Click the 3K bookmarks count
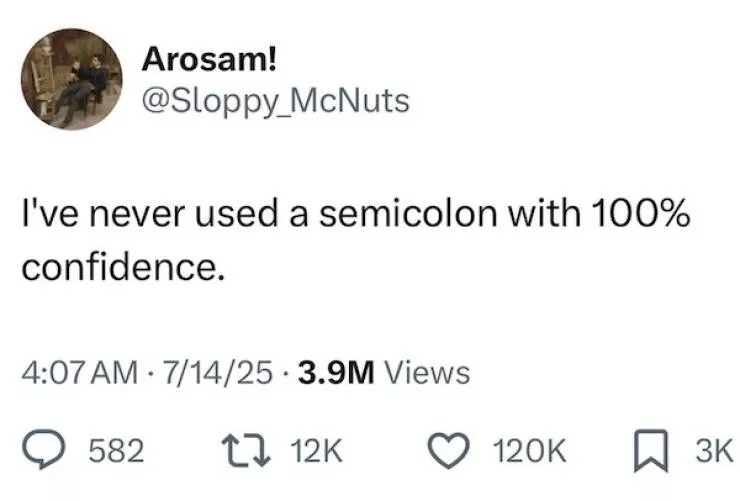740x501 pixels. (715, 449)
